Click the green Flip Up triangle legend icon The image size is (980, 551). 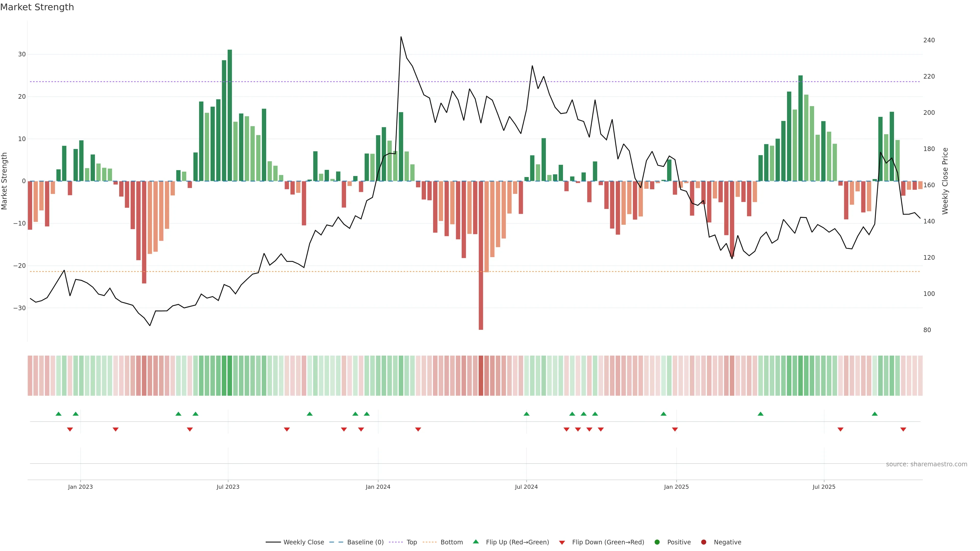coord(475,542)
